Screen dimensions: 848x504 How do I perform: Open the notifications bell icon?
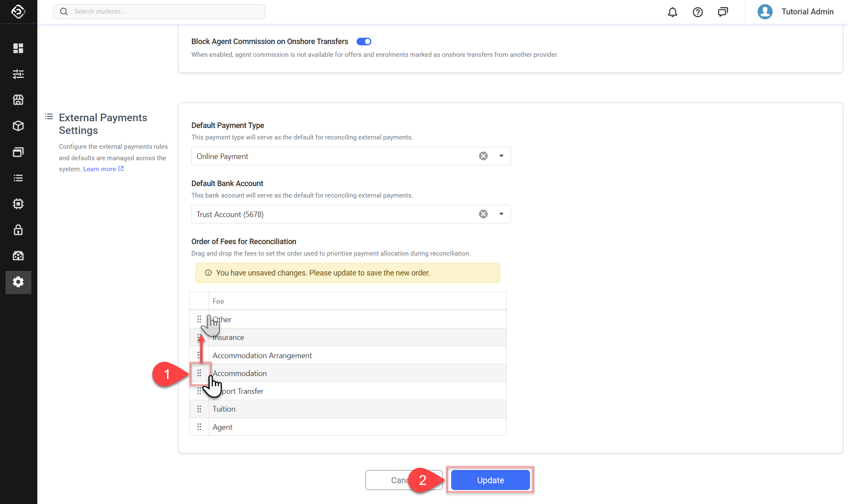pos(672,12)
